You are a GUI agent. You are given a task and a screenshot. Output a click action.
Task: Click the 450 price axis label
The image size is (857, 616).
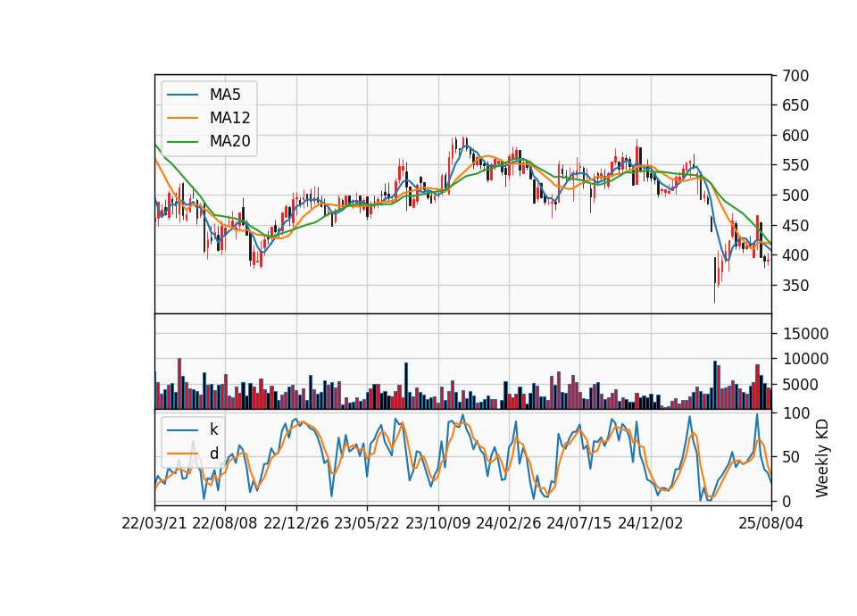795,226
